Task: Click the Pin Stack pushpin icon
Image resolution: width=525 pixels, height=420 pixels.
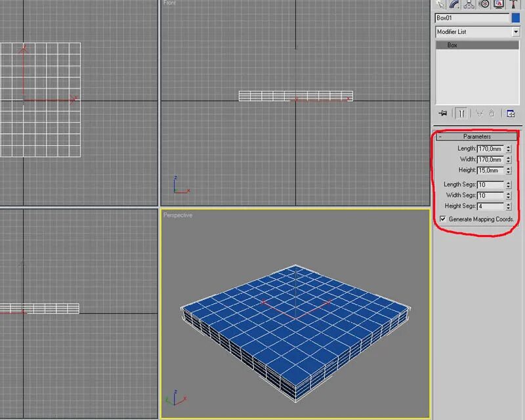Action: [442, 112]
